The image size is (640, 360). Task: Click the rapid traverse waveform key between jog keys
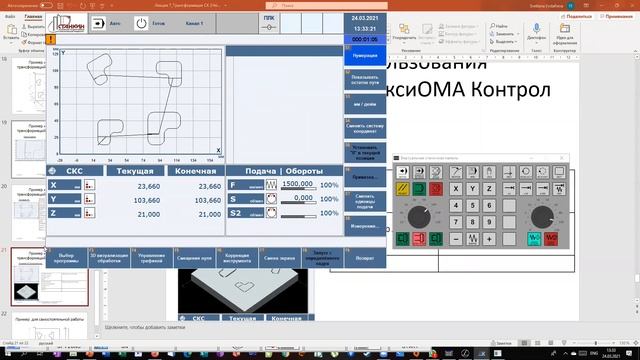coord(473,239)
